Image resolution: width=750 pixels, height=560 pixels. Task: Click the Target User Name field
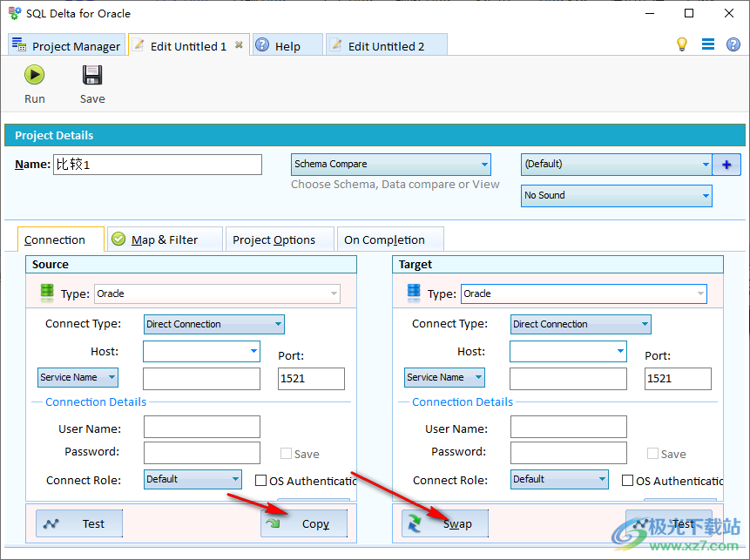pos(569,427)
